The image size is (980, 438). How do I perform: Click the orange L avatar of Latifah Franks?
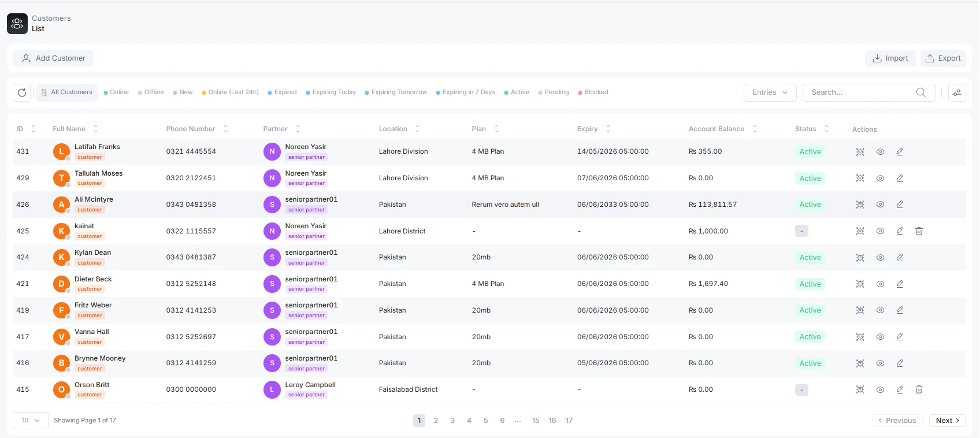point(61,152)
